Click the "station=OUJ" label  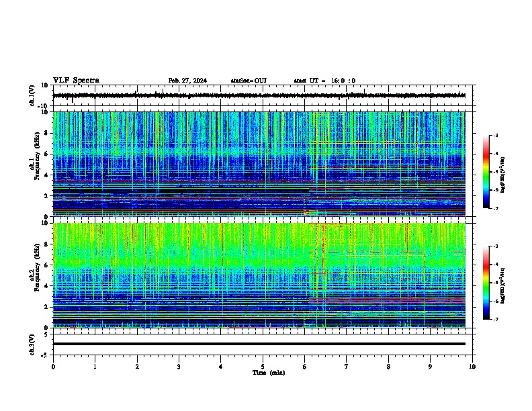(x=249, y=81)
